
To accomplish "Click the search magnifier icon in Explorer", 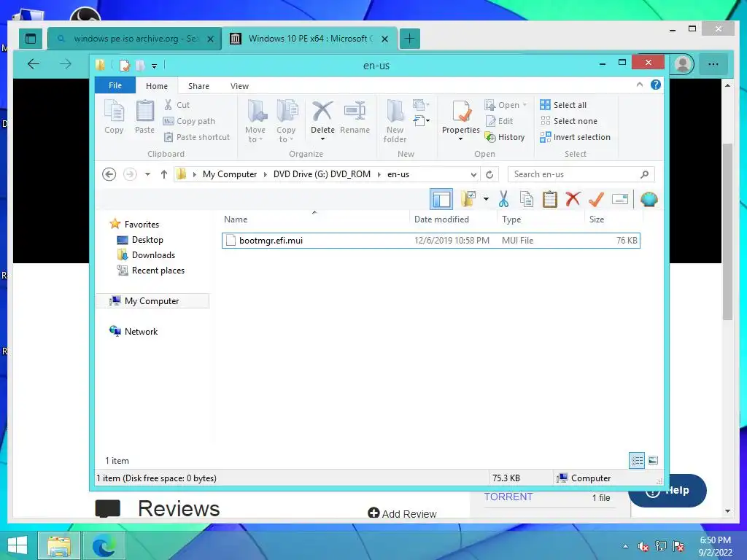I will coord(645,174).
